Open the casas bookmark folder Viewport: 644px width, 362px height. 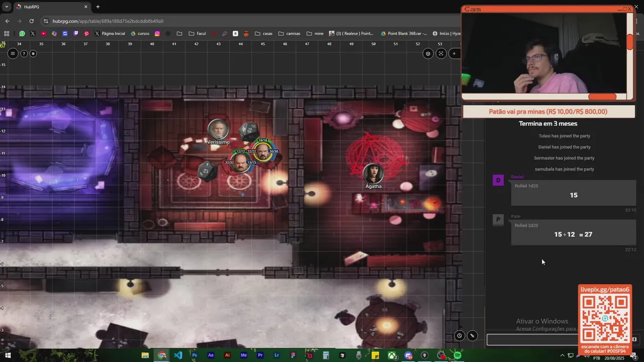pyautogui.click(x=264, y=34)
